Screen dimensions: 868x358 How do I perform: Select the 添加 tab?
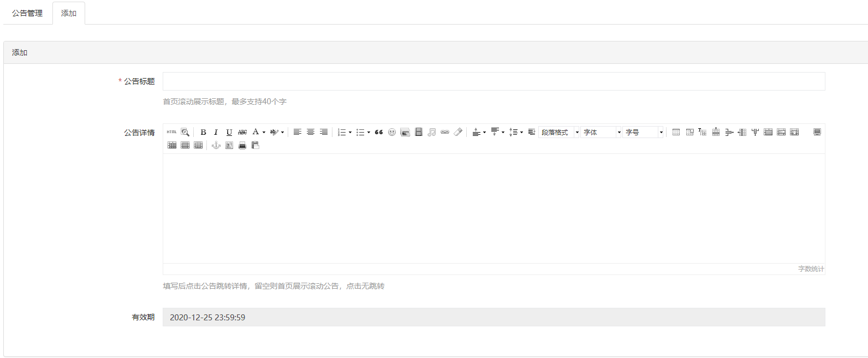(x=69, y=13)
